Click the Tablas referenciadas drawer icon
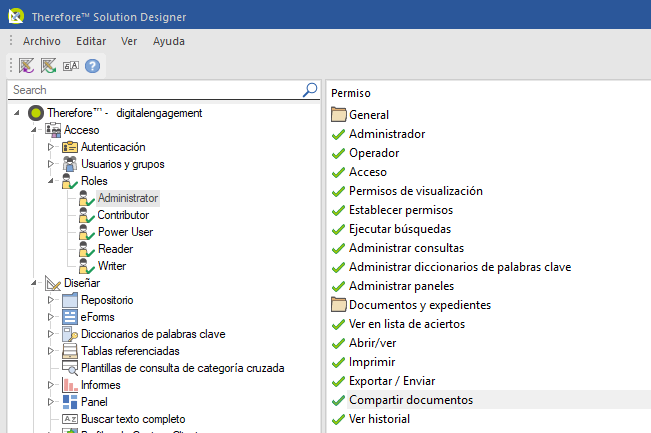The image size is (651, 433). 70,351
